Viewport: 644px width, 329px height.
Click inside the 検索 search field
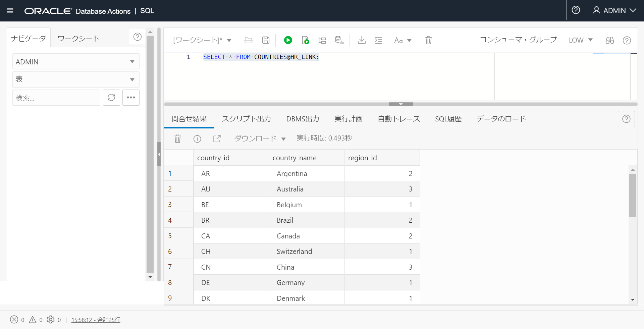pyautogui.click(x=56, y=98)
